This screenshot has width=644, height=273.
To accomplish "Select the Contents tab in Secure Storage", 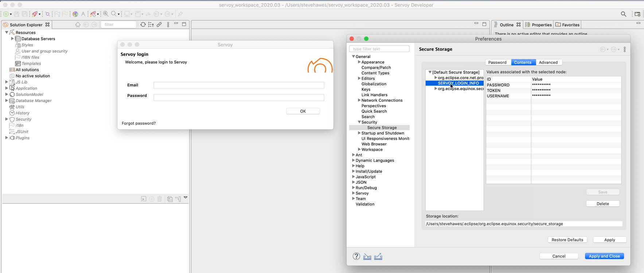I will pos(523,62).
